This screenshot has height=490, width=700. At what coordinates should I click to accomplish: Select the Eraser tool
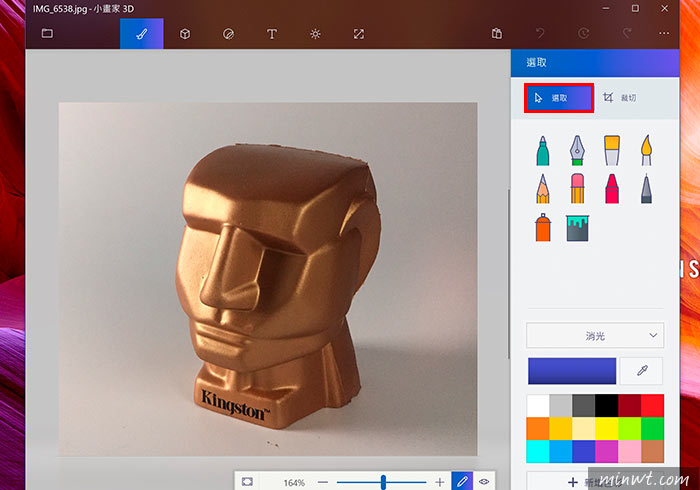click(x=577, y=189)
